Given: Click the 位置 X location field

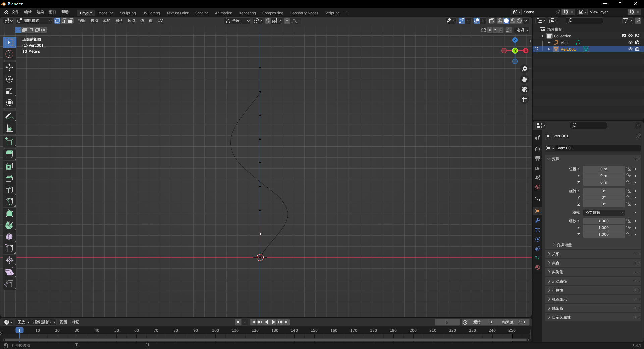Looking at the screenshot, I should [x=603, y=169].
